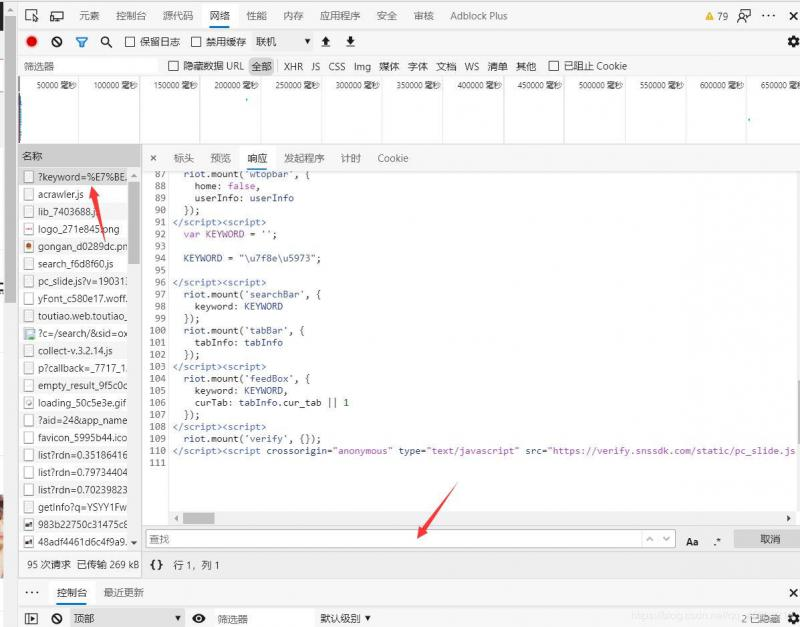Open the drawer more tools ellipsis

point(32,592)
